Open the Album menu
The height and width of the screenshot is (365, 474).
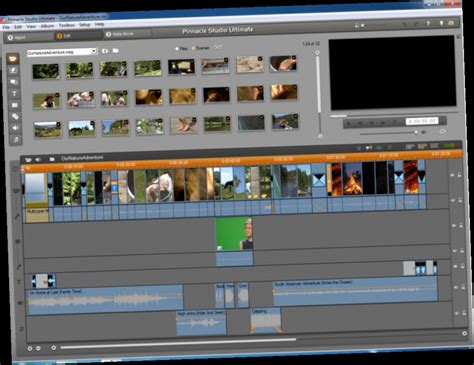(47, 26)
